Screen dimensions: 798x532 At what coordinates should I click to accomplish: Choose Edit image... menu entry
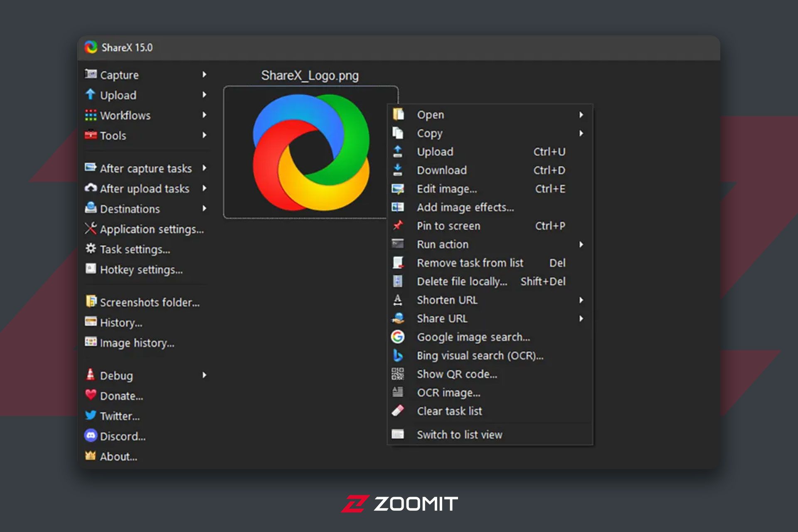(490, 189)
